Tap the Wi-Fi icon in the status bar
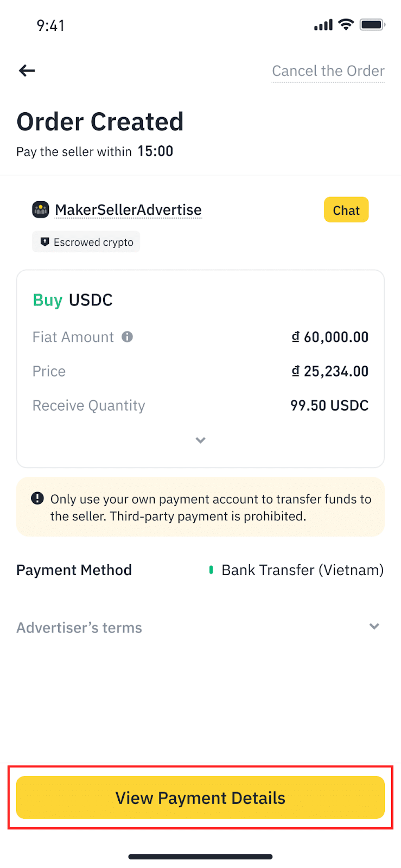Screen dimensions: 401x868 tap(346, 24)
